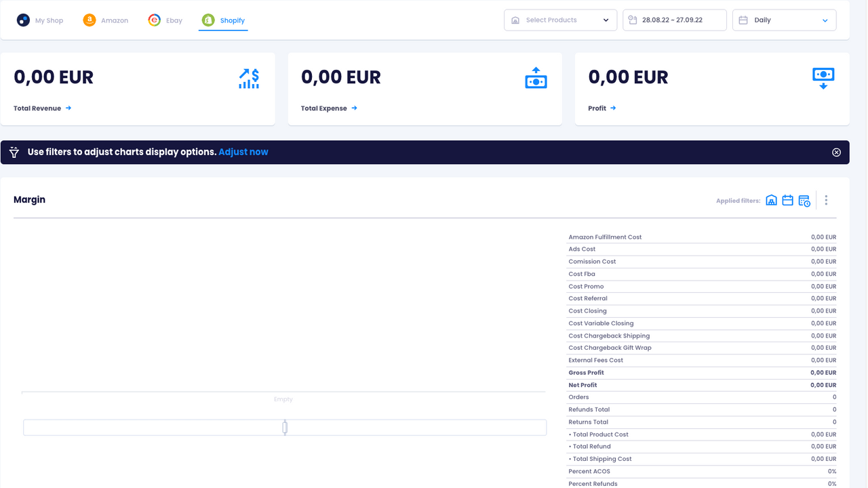
Task: Click the Applied filters label
Action: pyautogui.click(x=738, y=201)
